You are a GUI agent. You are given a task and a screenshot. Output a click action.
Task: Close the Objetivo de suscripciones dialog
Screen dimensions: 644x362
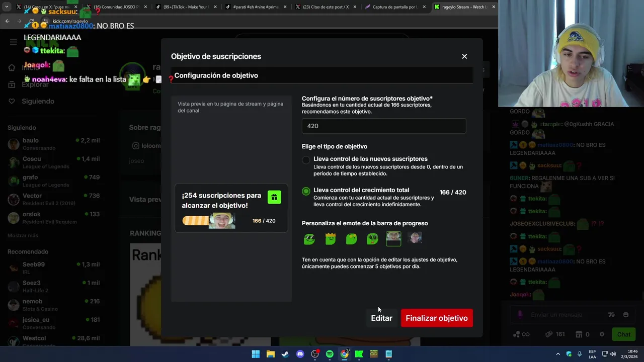click(464, 56)
